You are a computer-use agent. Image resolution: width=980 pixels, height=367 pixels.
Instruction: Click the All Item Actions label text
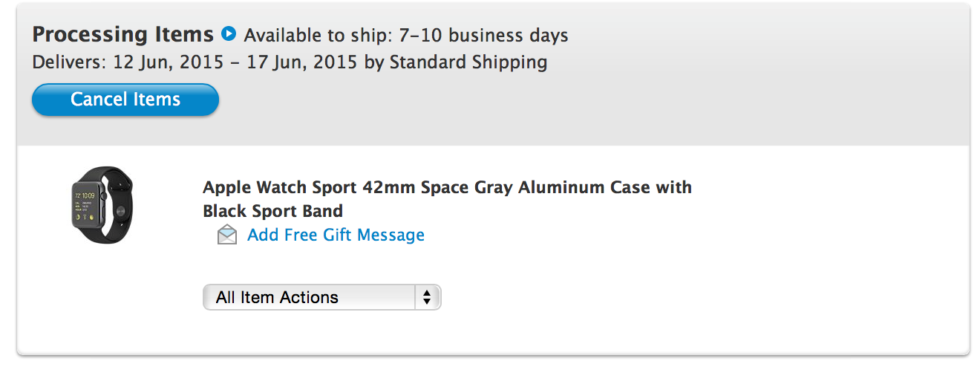coord(277,297)
